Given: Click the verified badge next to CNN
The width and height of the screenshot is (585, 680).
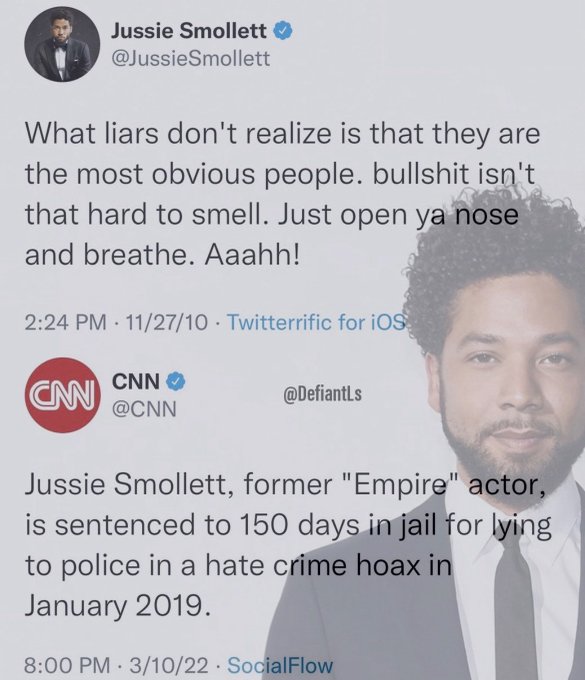Looking at the screenshot, I should point(176,381).
